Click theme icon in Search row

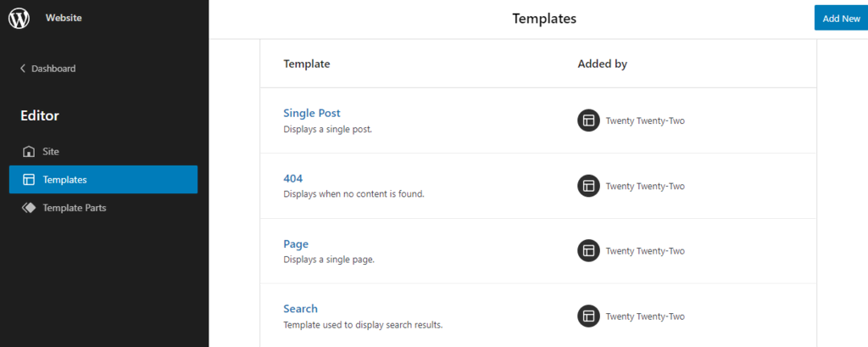[x=588, y=316]
